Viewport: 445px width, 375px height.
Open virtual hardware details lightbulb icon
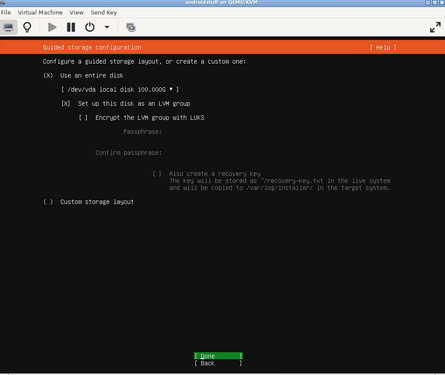[x=27, y=27]
